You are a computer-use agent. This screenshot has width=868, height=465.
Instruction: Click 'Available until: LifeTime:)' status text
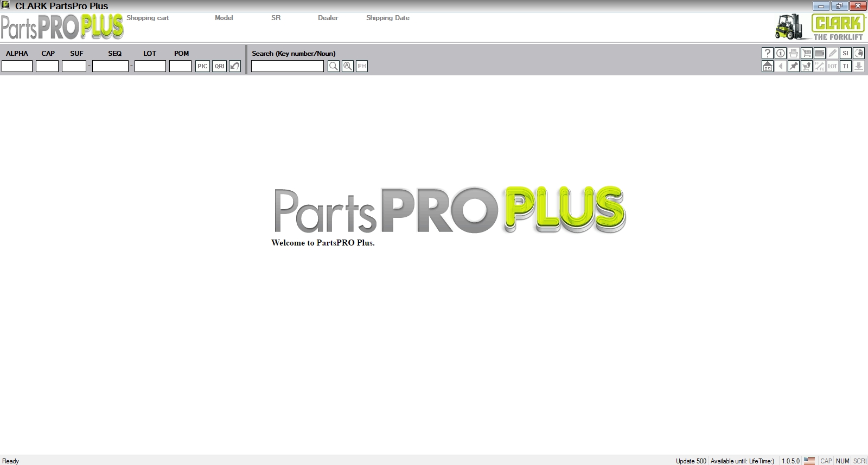tap(743, 461)
